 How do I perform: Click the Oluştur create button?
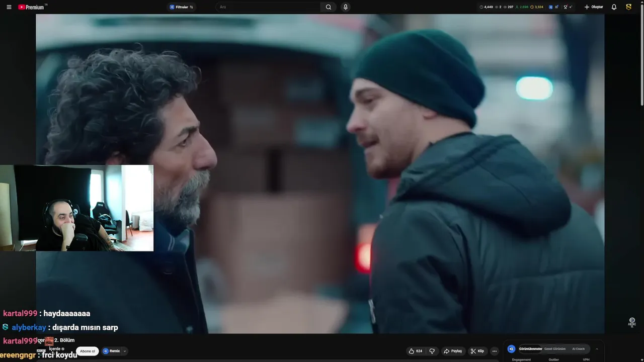pyautogui.click(x=594, y=7)
